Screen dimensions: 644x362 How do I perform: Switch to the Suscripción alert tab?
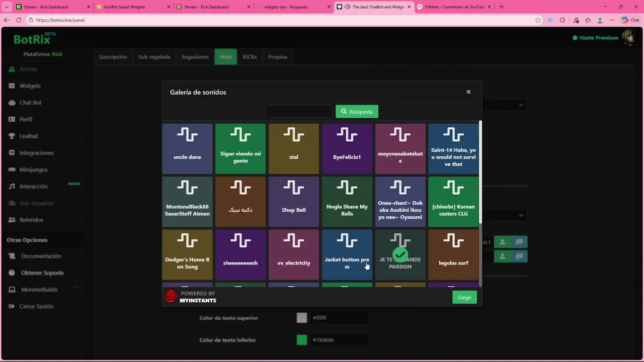113,57
